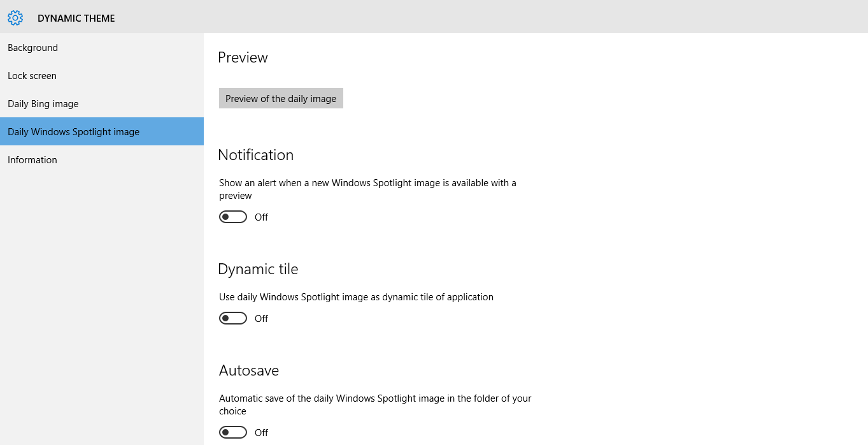This screenshot has width=868, height=445.
Task: Select Daily Bing image in sidebar
Action: coord(102,104)
